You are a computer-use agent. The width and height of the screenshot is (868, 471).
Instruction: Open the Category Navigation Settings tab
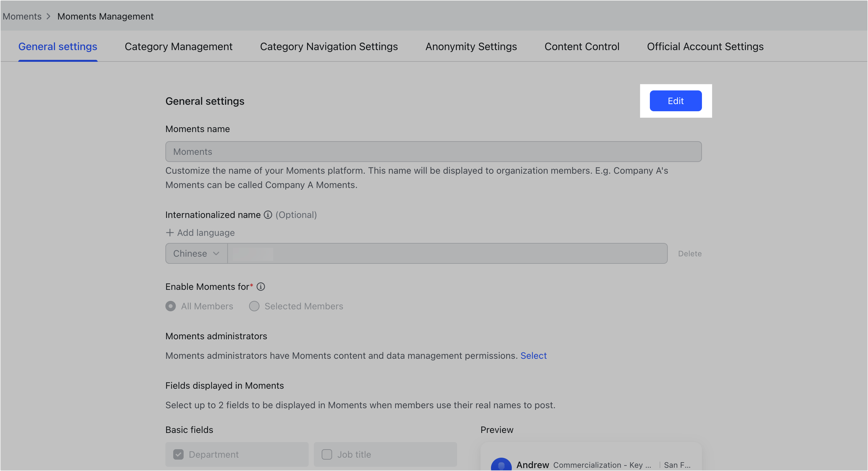tap(329, 47)
